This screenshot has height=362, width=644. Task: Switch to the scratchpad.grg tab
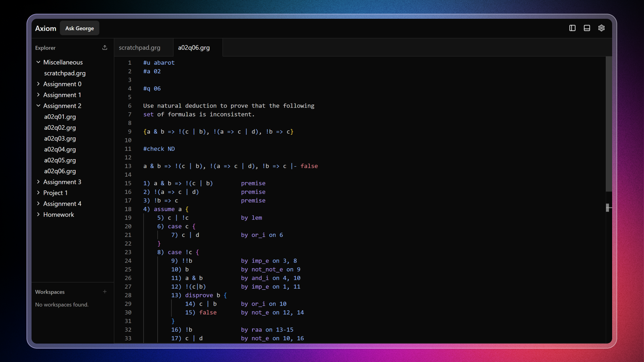coord(140,48)
